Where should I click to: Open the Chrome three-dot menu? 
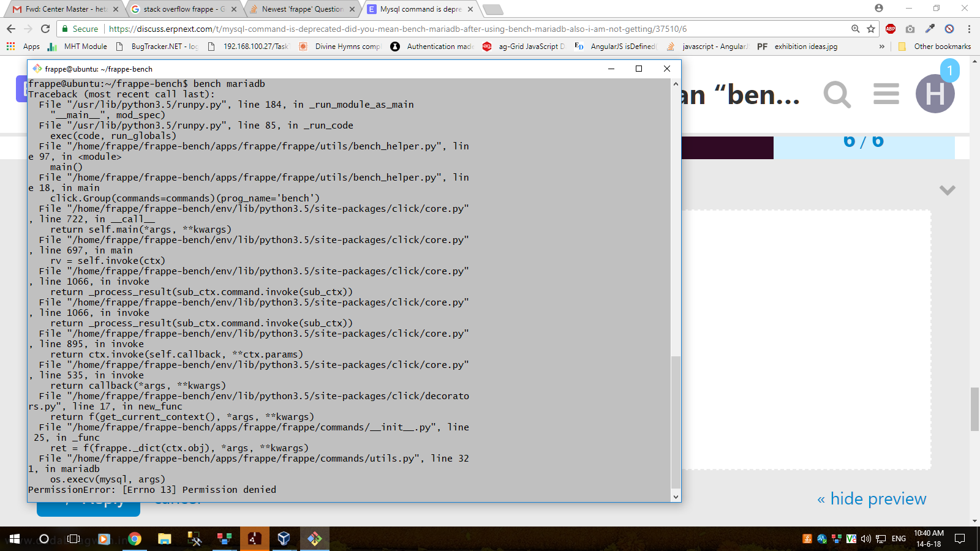(x=969, y=29)
